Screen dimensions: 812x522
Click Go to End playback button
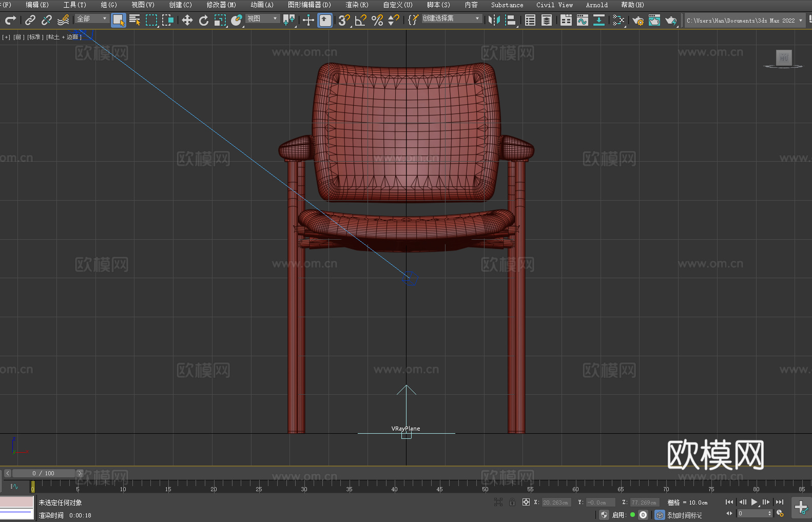click(x=780, y=502)
